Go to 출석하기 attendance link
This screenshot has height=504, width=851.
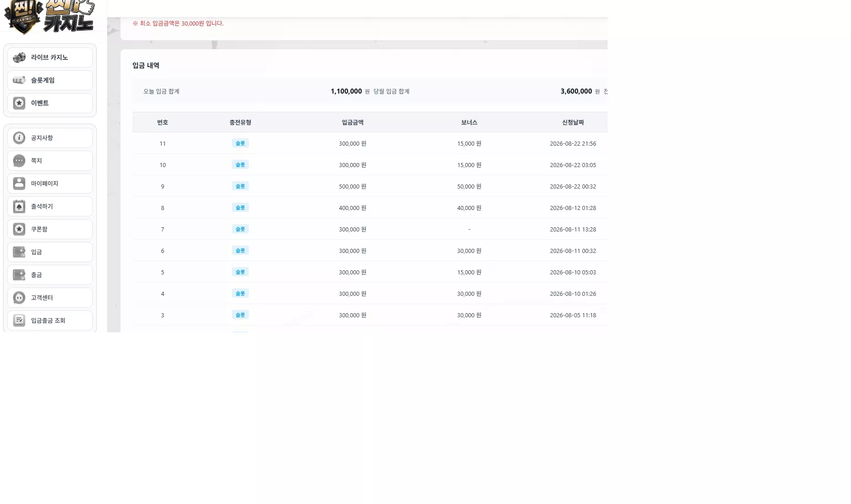point(50,206)
